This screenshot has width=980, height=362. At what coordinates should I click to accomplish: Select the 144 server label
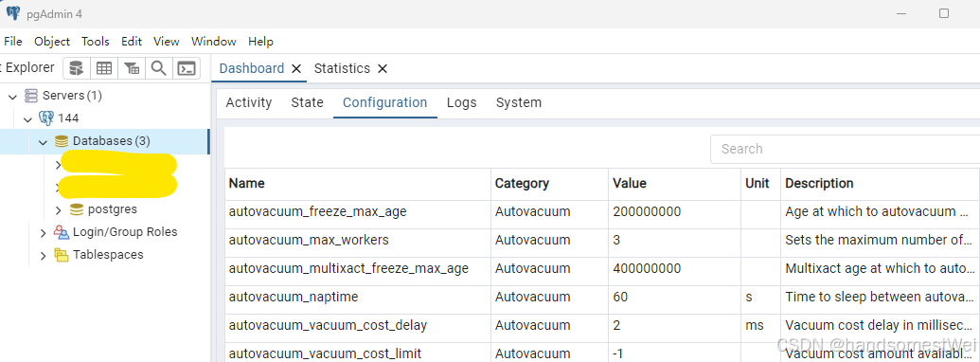click(68, 118)
